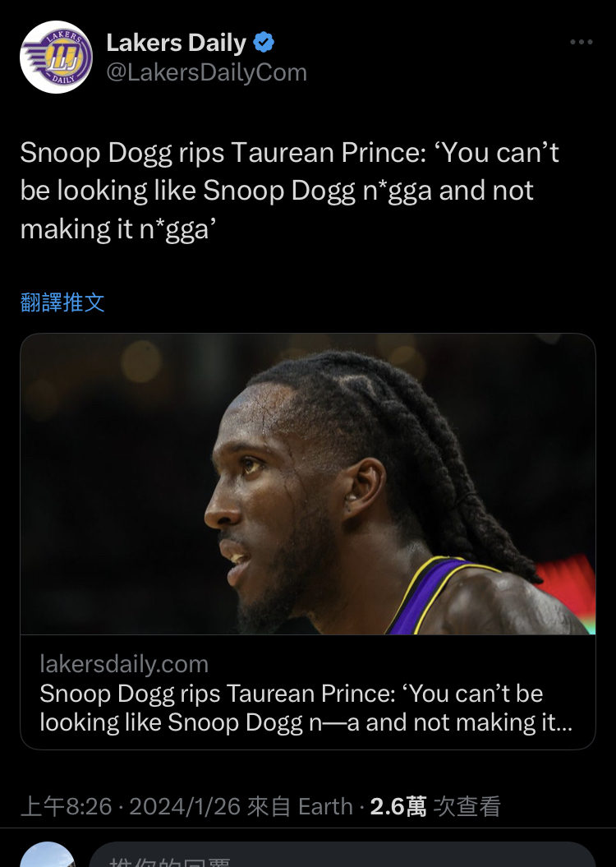Image resolution: width=616 pixels, height=867 pixels.
Task: Tap the @LakersDailyCom handle
Action: point(206,72)
